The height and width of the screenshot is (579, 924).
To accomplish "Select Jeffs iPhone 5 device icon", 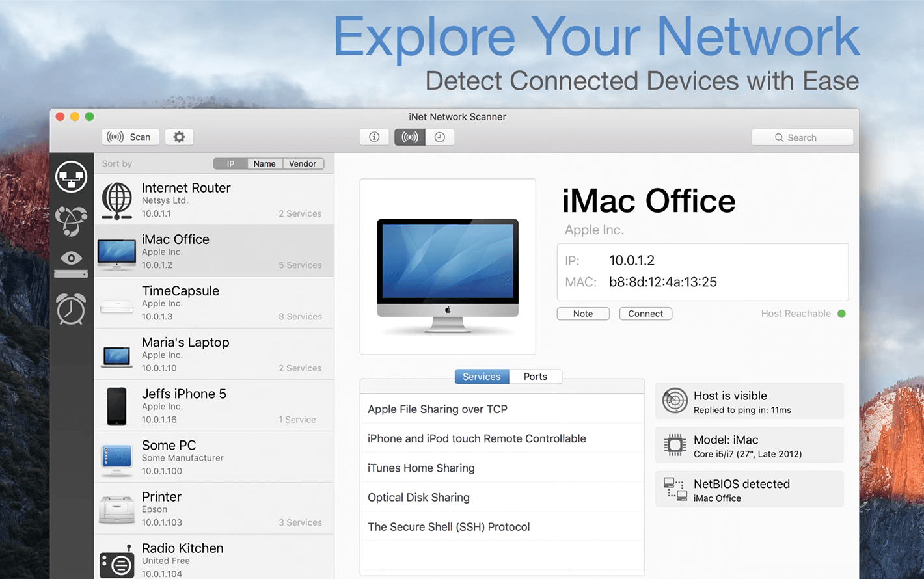I will pyautogui.click(x=117, y=406).
